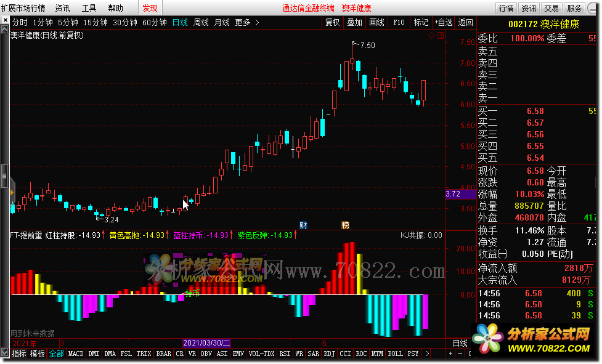Click the 日线 label right of time axis
Screen dimensions: 602x364
tap(460, 343)
